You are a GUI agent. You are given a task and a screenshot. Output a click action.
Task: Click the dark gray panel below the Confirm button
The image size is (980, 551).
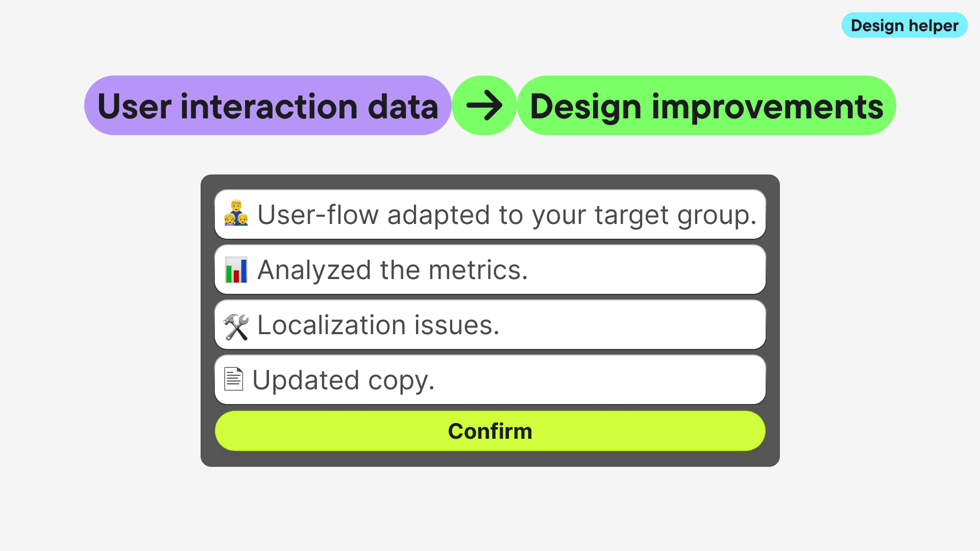coord(490,459)
